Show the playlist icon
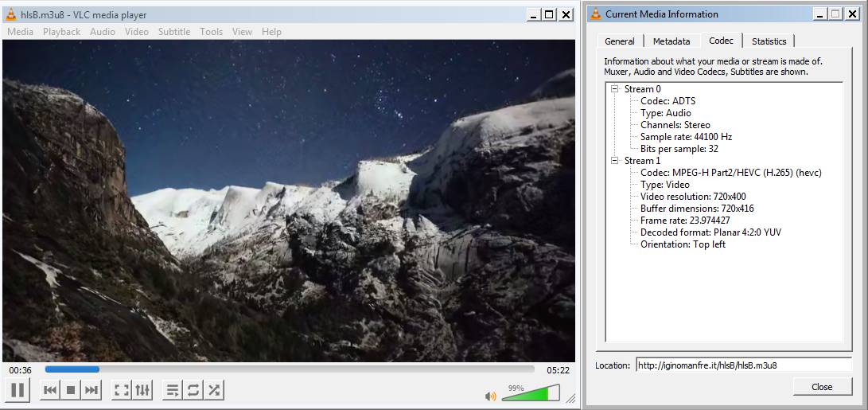 [172, 391]
